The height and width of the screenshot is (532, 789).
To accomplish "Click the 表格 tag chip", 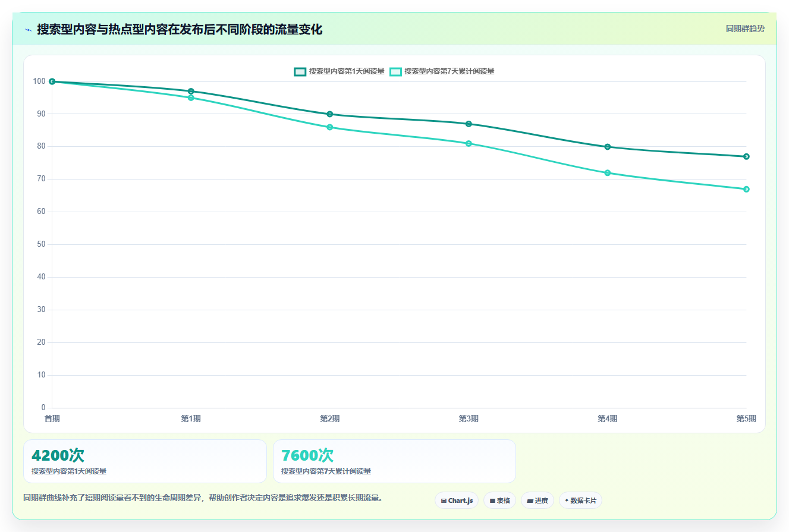I will [x=499, y=500].
